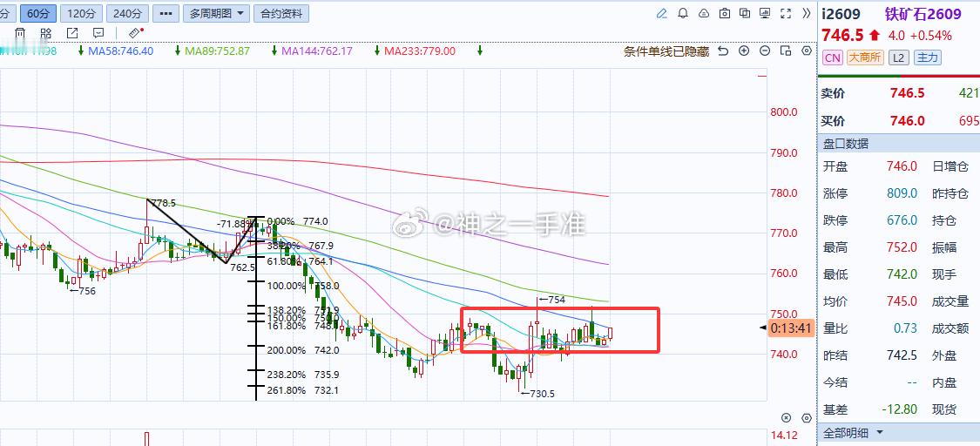980x446 pixels.
Task: Click the MA144:762.17 indicator label
Action: coord(317,51)
